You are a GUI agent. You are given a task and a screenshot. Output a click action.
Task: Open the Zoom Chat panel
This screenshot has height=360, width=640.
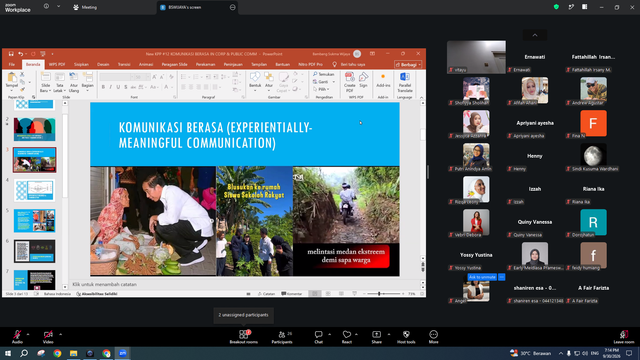(x=318, y=337)
